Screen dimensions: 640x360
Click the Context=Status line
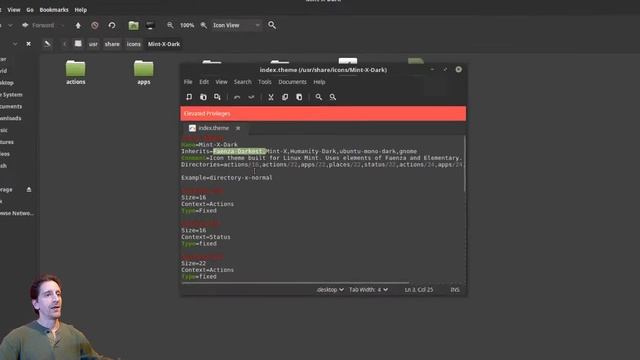pyautogui.click(x=206, y=237)
